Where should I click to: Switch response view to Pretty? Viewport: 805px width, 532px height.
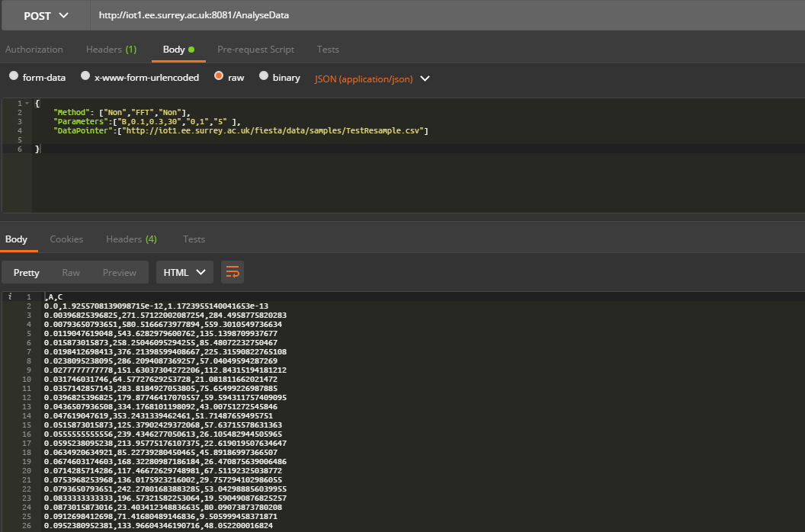pyautogui.click(x=26, y=273)
